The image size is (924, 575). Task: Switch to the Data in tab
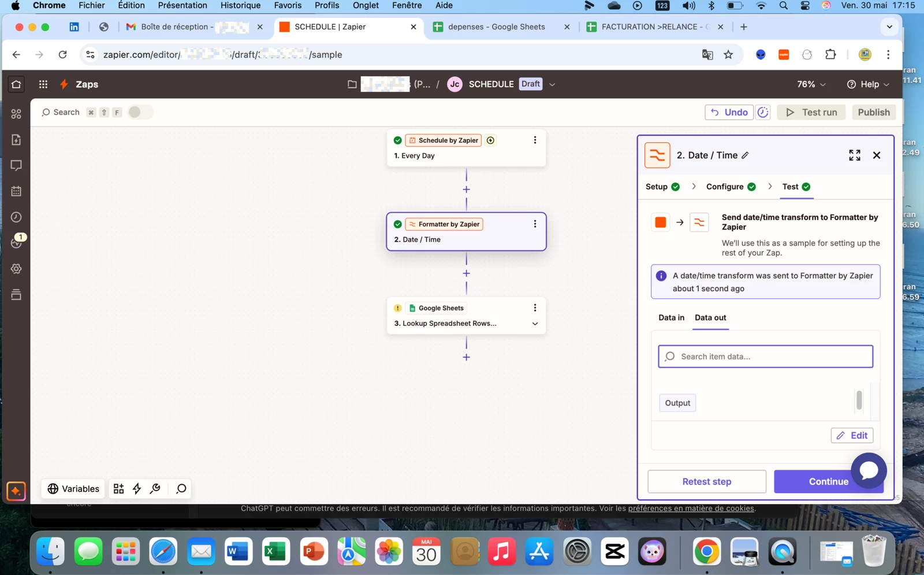pos(671,317)
